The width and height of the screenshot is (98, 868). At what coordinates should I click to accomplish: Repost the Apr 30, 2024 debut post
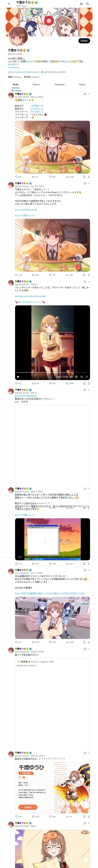[35, 275]
